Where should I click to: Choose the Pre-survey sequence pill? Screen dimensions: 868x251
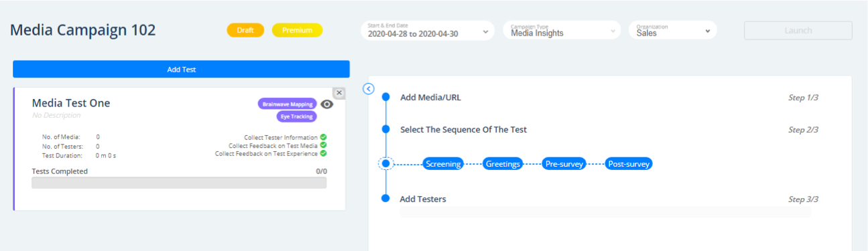pyautogui.click(x=564, y=163)
